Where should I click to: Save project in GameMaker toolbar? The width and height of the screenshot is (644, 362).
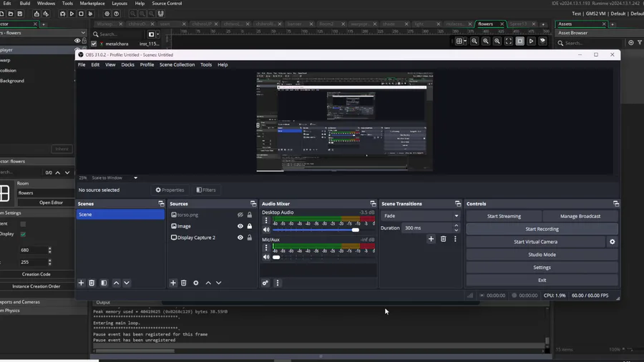(20, 14)
